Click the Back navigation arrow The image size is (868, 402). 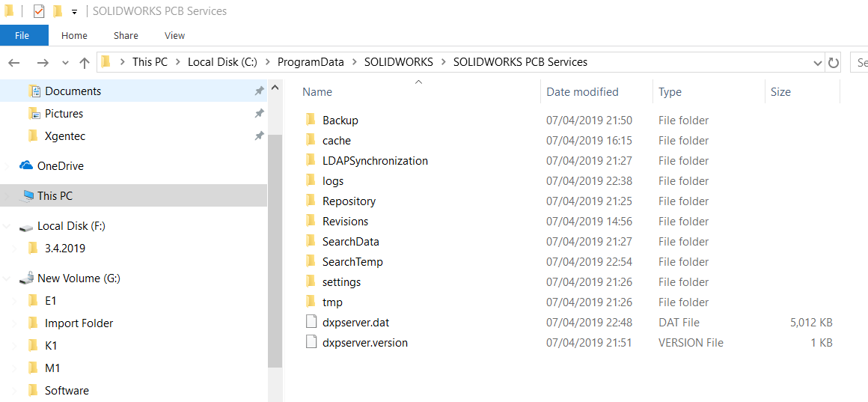click(x=14, y=63)
